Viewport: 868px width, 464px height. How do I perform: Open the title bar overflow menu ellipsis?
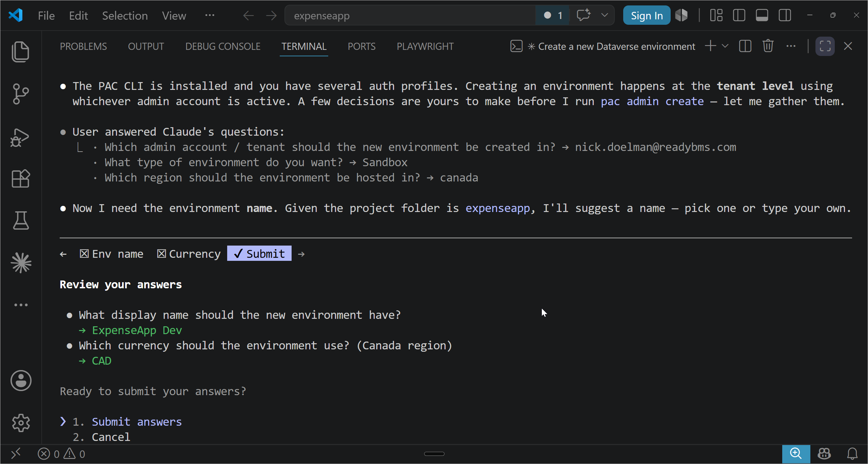point(210,15)
